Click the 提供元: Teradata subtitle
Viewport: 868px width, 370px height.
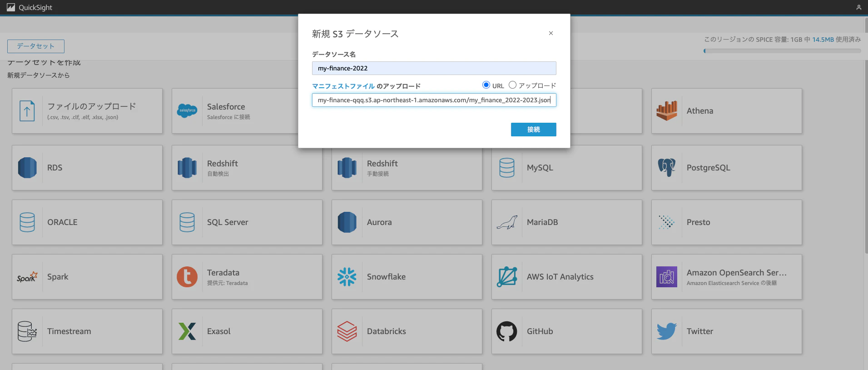228,283
